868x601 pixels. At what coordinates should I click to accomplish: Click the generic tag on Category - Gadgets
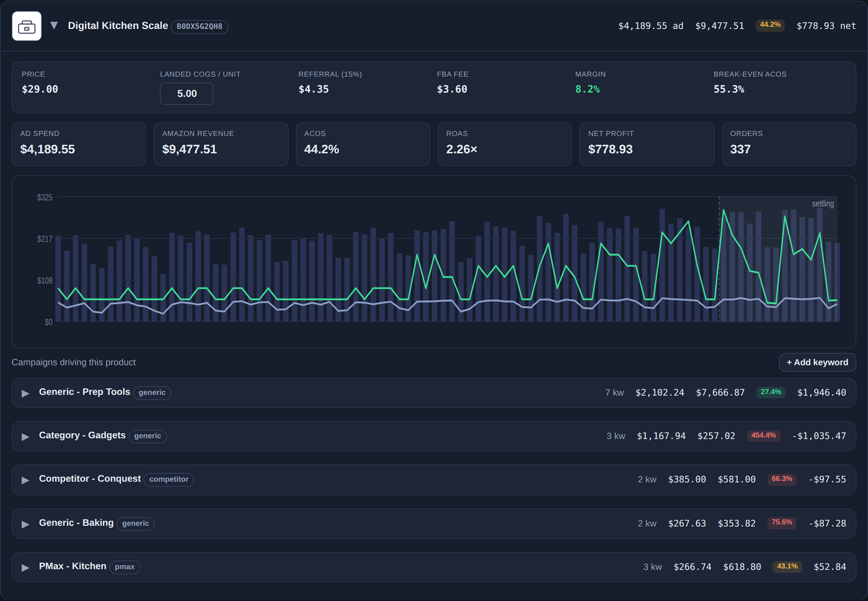coord(148,436)
